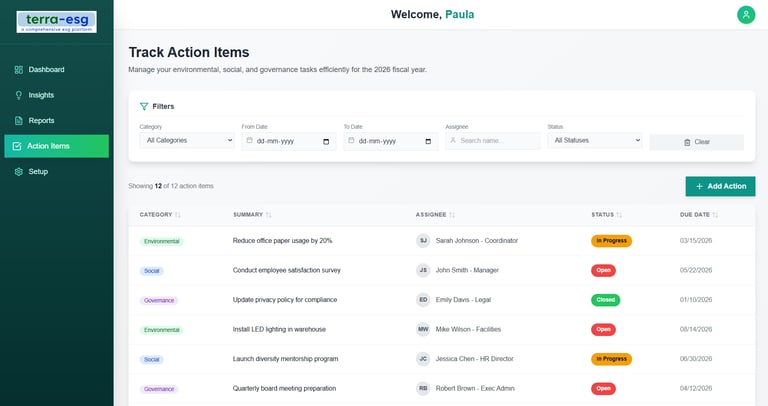Click the filter funnel icon
Viewport: 768px width, 406px height.
tap(144, 106)
